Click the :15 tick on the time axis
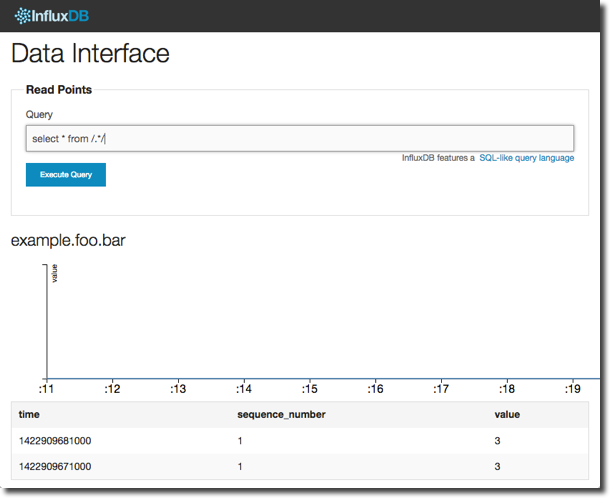610x498 pixels. pos(309,389)
